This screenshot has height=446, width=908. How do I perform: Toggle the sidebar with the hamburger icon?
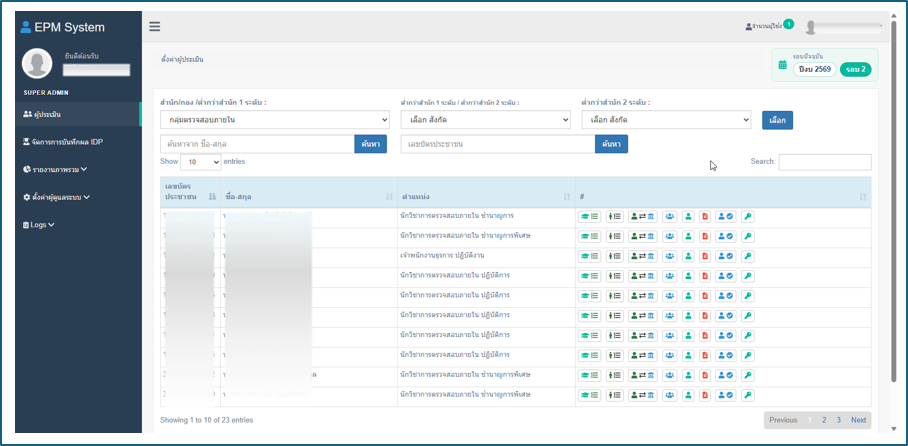click(x=155, y=27)
